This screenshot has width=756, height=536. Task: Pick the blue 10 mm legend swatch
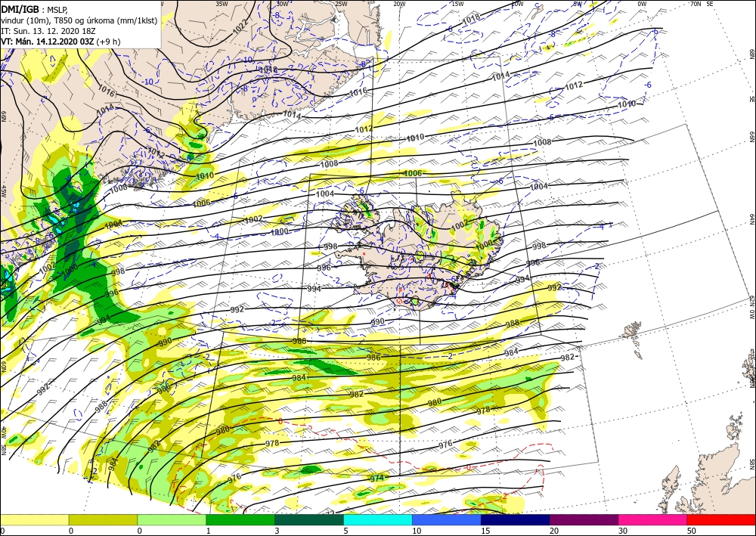click(x=447, y=519)
